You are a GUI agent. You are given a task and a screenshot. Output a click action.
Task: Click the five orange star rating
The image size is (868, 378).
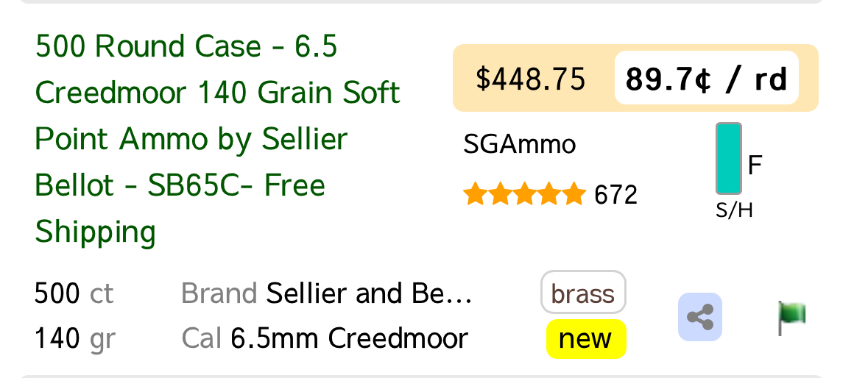(524, 195)
